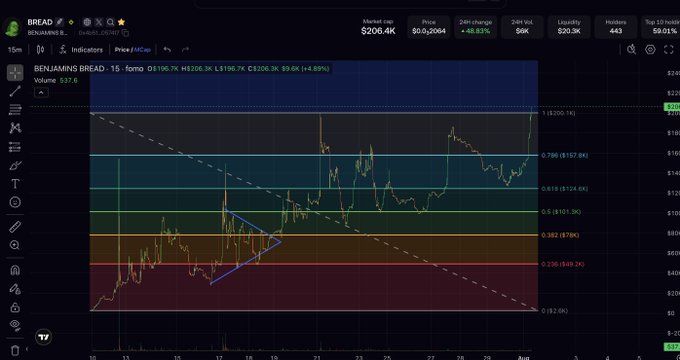The width and height of the screenshot is (680, 360).
Task: Click the pencil edit icon next to BREAD
Action: [59, 22]
